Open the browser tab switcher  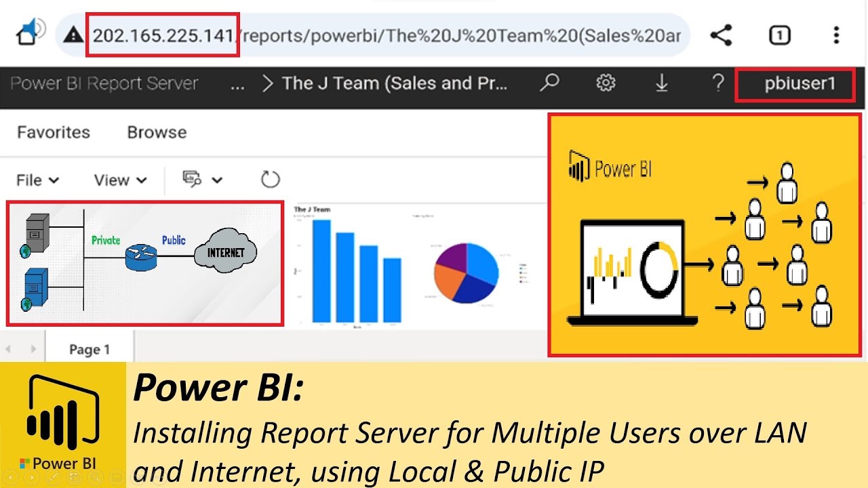[779, 35]
